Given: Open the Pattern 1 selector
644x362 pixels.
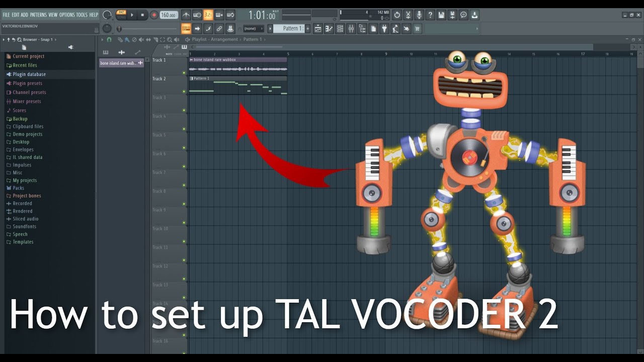Looking at the screenshot, I should (x=289, y=29).
